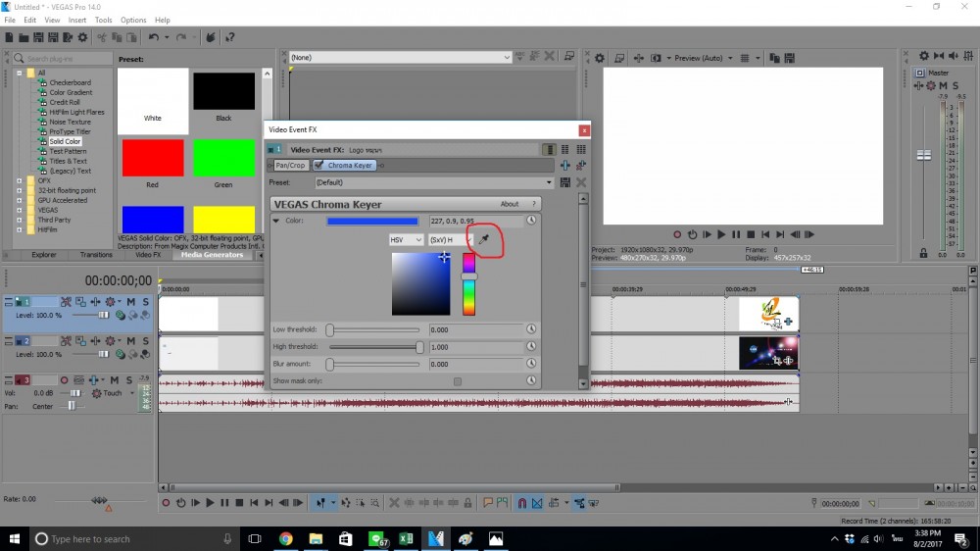Mute video track 1 with M button
This screenshot has width=980, height=551.
[130, 302]
